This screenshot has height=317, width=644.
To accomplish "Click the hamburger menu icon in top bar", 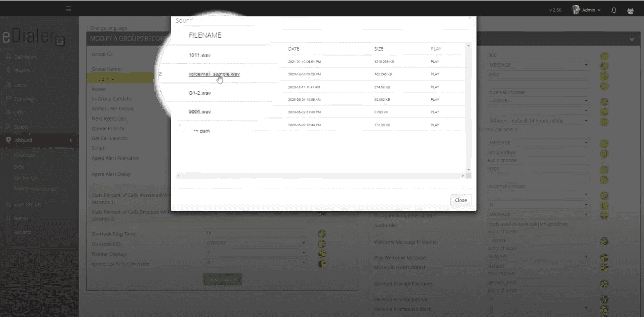I will pyautogui.click(x=68, y=9).
